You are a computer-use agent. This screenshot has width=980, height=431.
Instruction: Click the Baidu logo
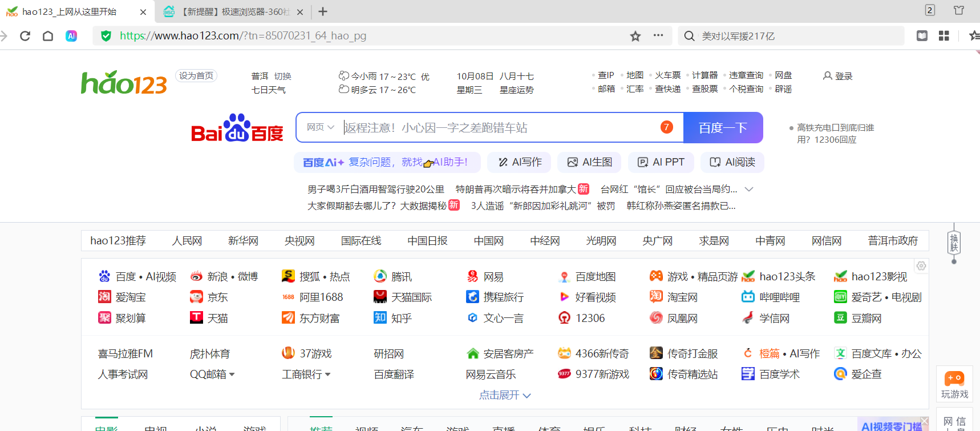237,128
